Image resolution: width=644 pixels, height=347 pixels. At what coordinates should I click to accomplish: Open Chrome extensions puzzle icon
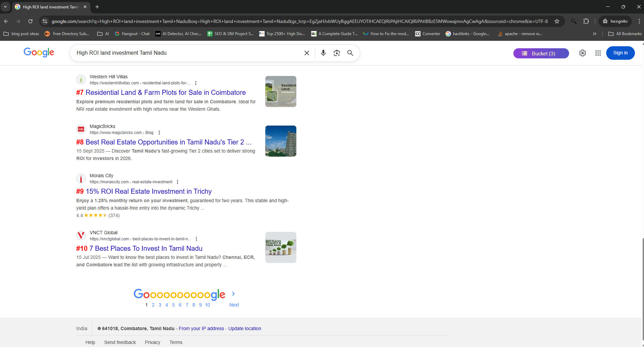586,21
